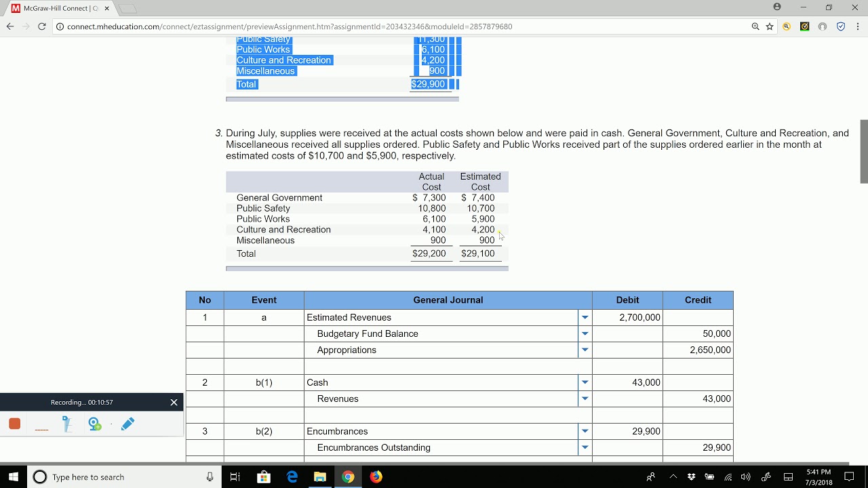Open the account dropdown for Encumbrances Outstanding
The width and height of the screenshot is (868, 488).
[x=585, y=447]
